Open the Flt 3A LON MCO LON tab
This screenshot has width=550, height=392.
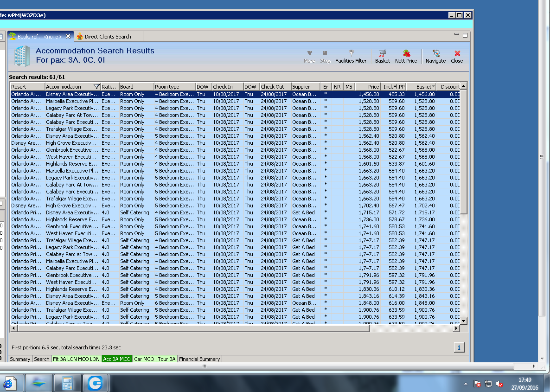click(76, 359)
